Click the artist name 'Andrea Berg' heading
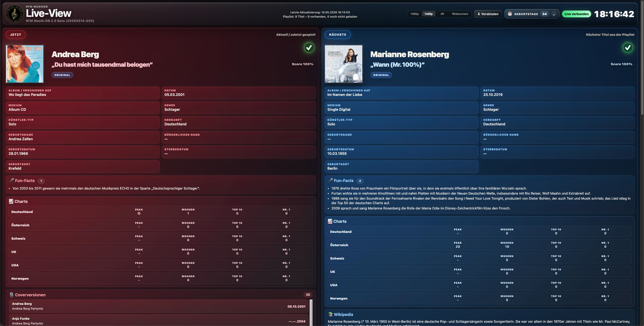644x326 pixels. (x=75, y=54)
